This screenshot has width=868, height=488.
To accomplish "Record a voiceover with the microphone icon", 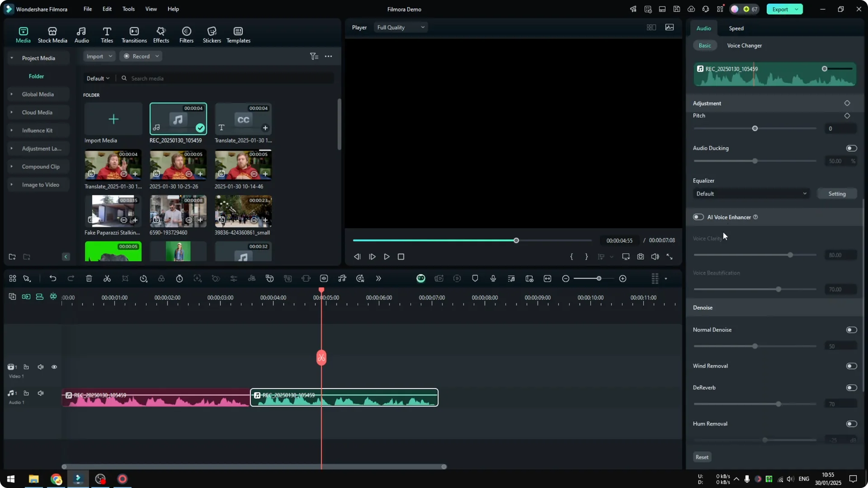I will coord(493,278).
